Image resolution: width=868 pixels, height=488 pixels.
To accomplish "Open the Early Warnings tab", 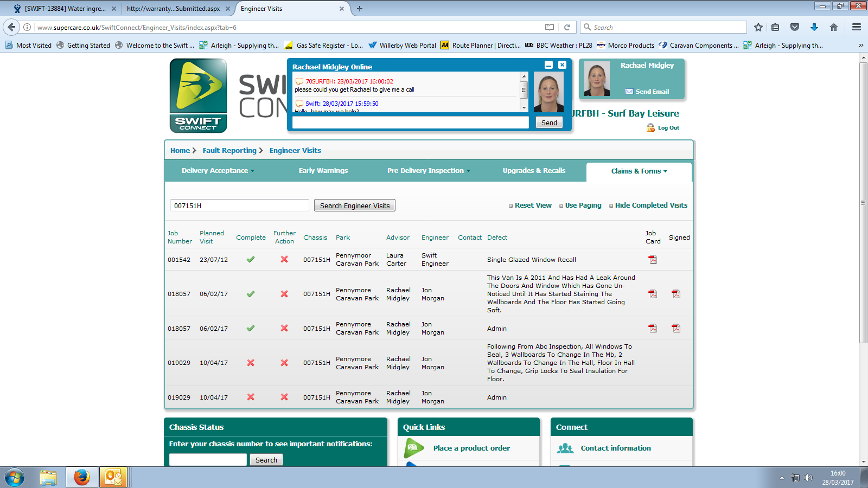I will [x=323, y=171].
